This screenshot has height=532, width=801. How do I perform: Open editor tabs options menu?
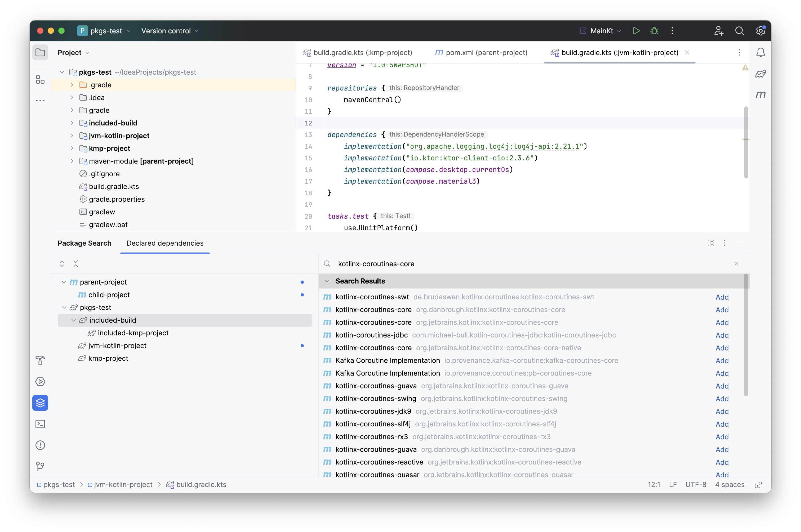739,53
